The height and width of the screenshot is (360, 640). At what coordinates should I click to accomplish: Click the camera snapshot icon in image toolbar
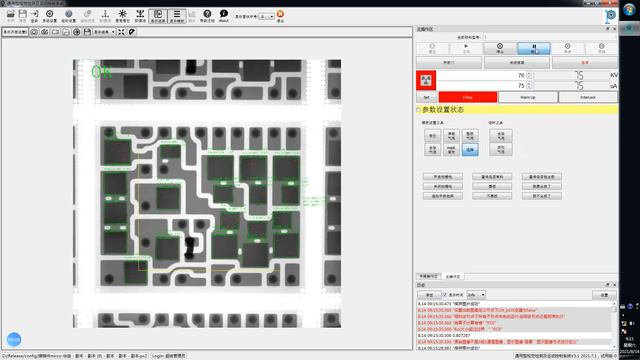pyautogui.click(x=34, y=32)
